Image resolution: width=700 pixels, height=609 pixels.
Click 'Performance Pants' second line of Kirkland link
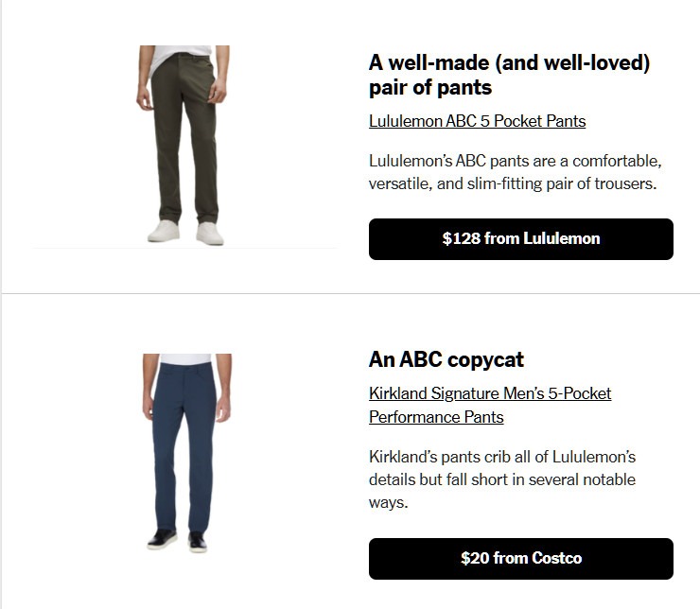pos(436,417)
